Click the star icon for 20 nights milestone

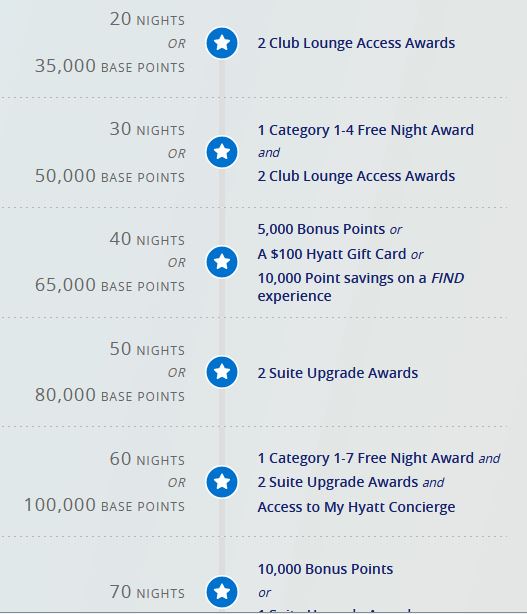point(222,43)
